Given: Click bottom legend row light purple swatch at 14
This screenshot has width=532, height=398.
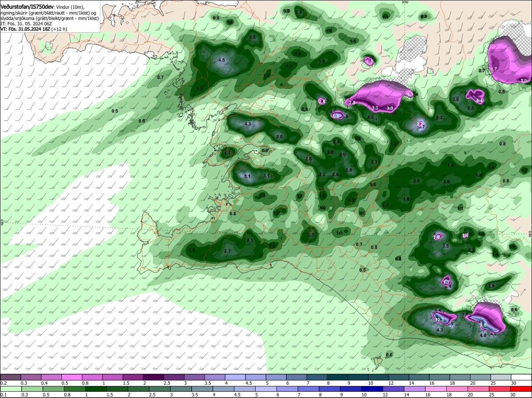Looking at the screenshot, I should [x=414, y=389].
